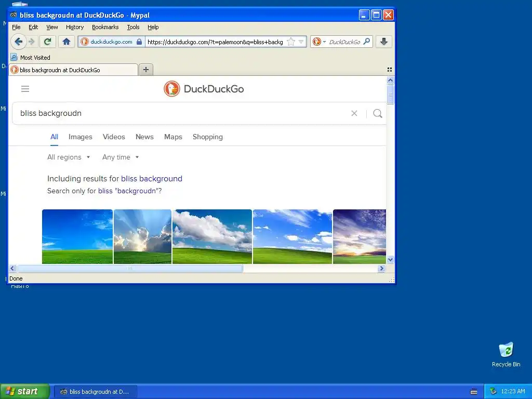This screenshot has width=532, height=399.
Task: Open the first bliss image thumbnail
Action: 77,236
